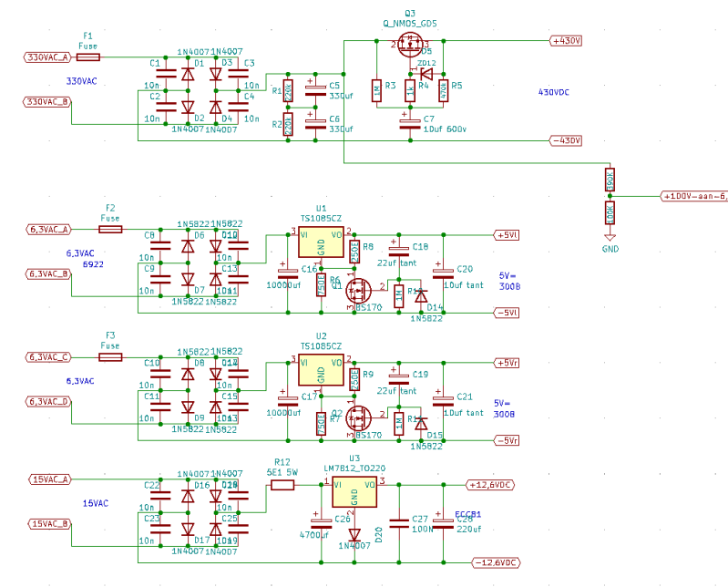Select the Q1 BS170 transistor symbol
Image resolution: width=728 pixels, height=587 pixels.
pos(359,291)
